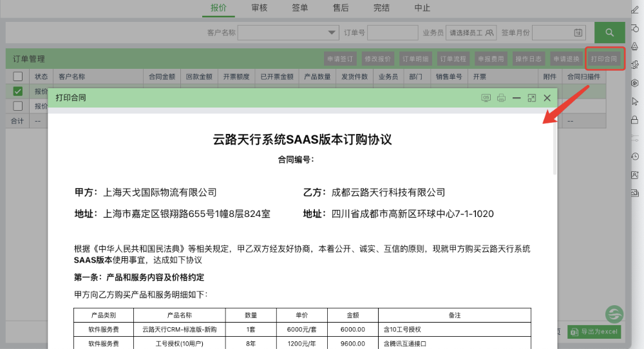Viewport: 644px width, 349px height.
Task: Click the 合同扫描件 column header
Action: click(583, 77)
